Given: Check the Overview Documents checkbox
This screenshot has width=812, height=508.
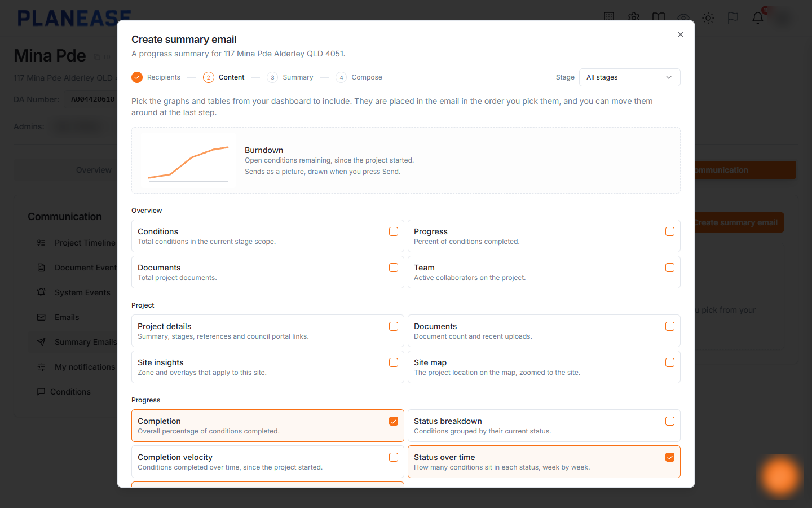Looking at the screenshot, I should (x=394, y=268).
